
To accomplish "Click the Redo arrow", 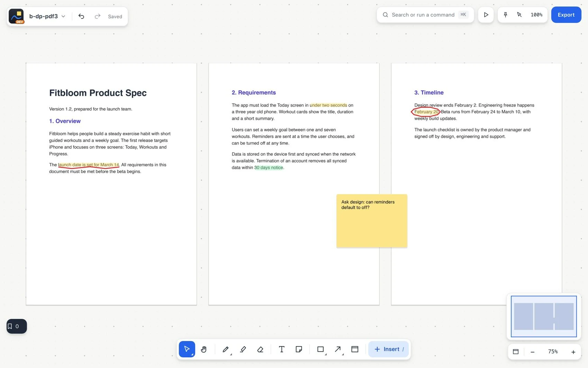I will point(98,16).
